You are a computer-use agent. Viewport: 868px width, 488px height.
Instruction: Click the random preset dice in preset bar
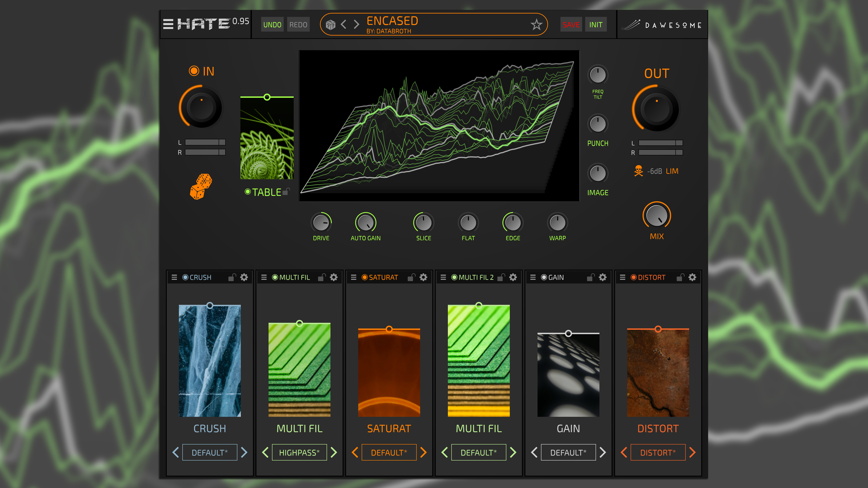tap(330, 25)
